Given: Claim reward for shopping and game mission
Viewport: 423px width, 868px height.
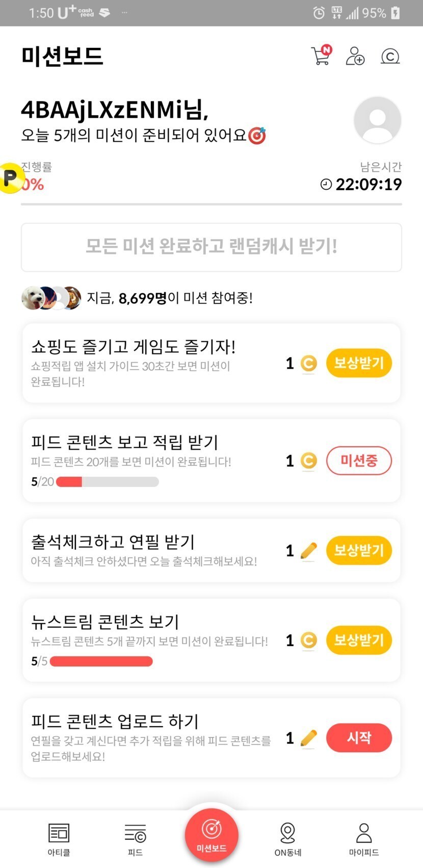Looking at the screenshot, I should 359,363.
